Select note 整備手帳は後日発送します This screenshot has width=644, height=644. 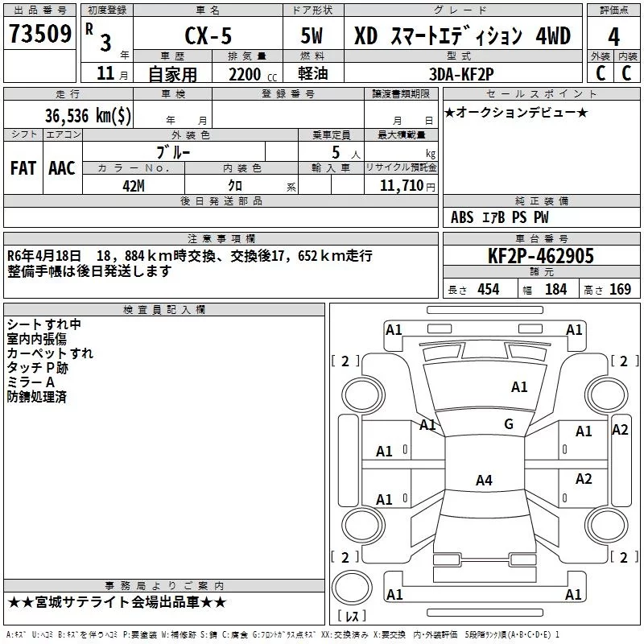[89, 271]
